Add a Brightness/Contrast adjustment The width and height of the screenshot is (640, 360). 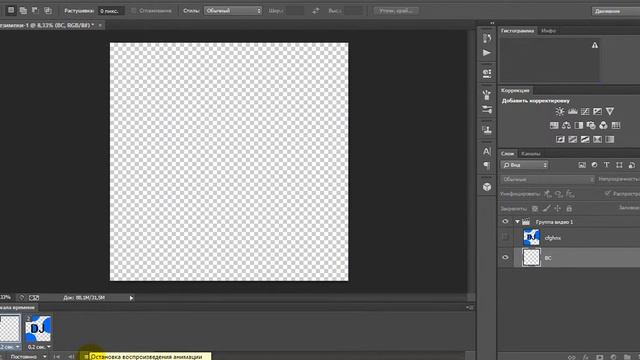pyautogui.click(x=560, y=111)
